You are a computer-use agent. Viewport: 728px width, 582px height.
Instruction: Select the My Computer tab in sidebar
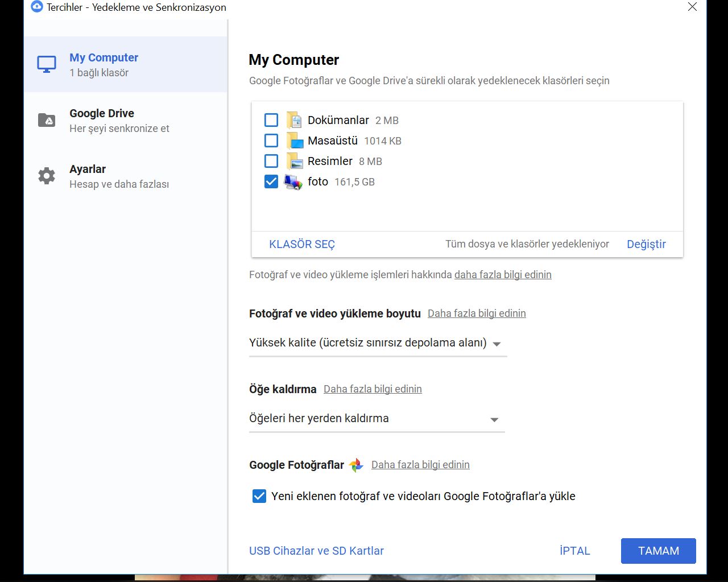point(126,64)
